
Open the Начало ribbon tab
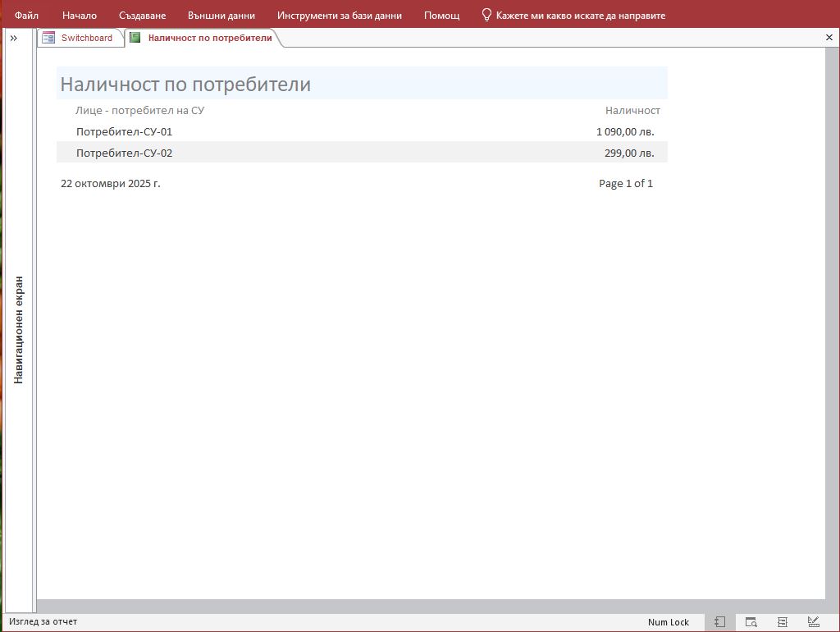point(80,16)
